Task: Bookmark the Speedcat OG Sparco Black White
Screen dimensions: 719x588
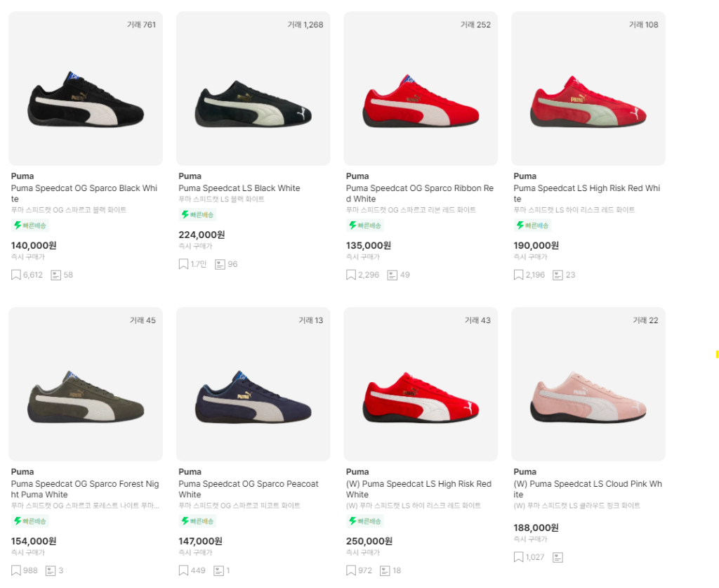Action: [16, 275]
